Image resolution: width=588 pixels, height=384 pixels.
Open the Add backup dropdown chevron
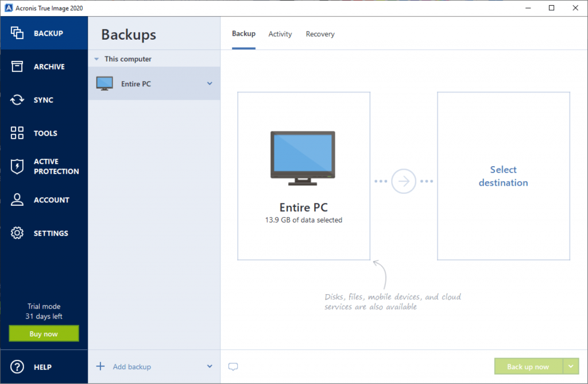tap(209, 366)
